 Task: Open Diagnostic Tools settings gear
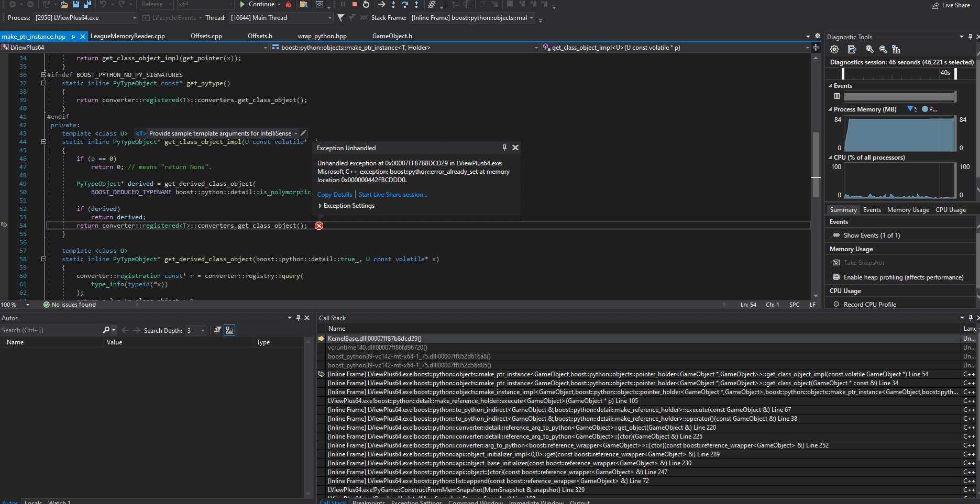[x=834, y=49]
